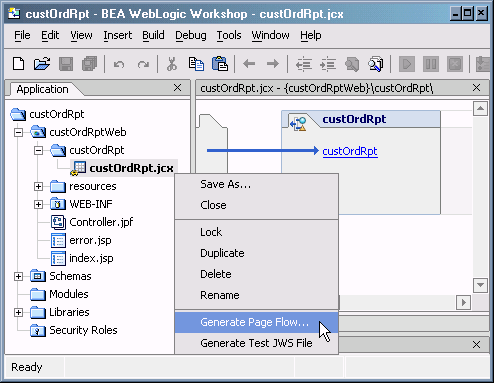494x383 pixels.
Task: Click the Redo toolbar icon
Action: pyautogui.click(x=143, y=64)
